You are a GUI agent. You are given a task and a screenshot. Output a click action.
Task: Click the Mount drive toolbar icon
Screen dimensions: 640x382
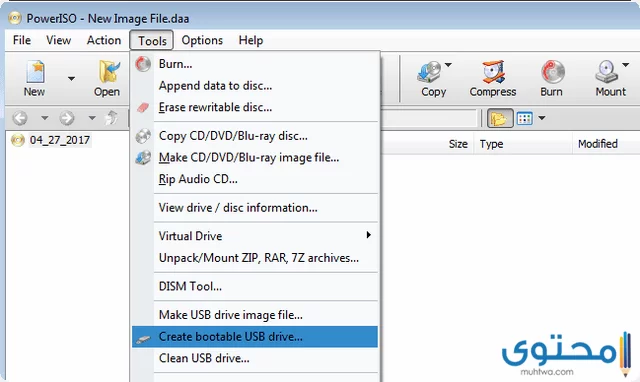[607, 72]
